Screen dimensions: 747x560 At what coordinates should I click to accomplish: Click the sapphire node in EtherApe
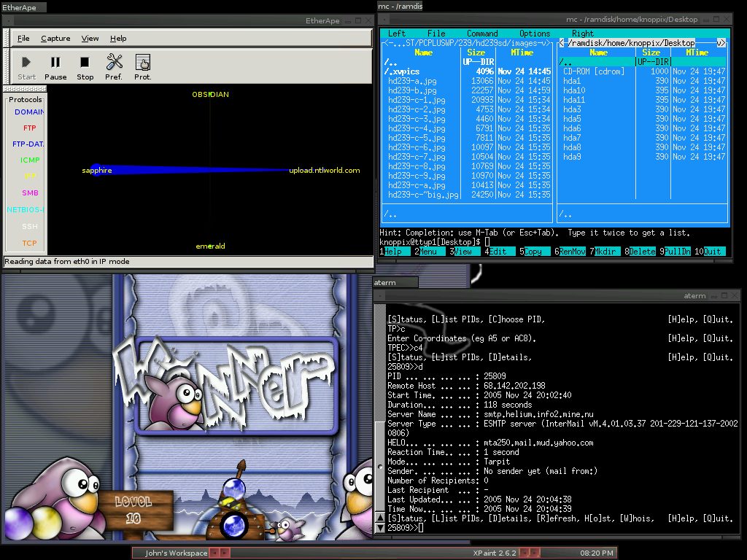click(97, 170)
